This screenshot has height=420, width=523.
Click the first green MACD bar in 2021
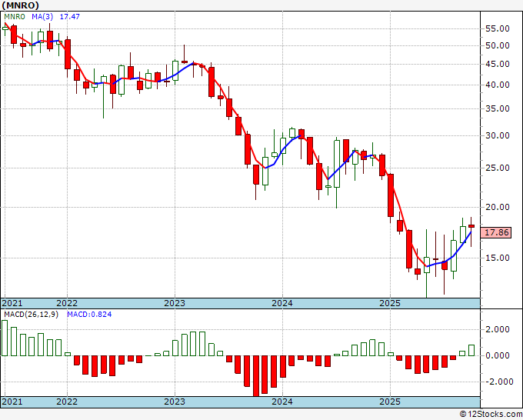pyautogui.click(x=5, y=338)
